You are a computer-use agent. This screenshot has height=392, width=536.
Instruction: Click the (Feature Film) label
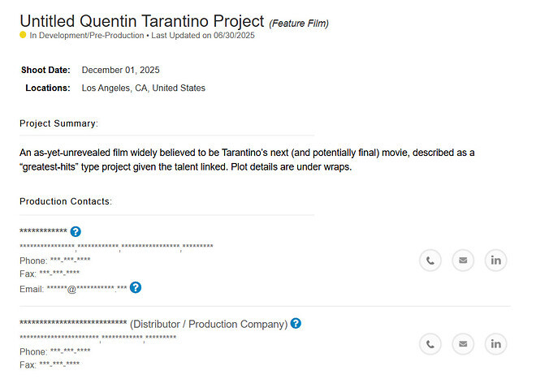click(299, 24)
